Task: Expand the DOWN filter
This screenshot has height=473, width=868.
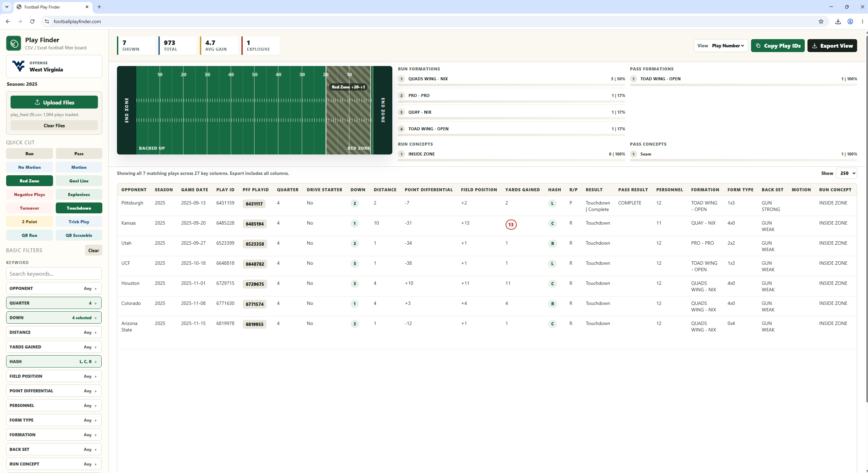Action: point(54,317)
